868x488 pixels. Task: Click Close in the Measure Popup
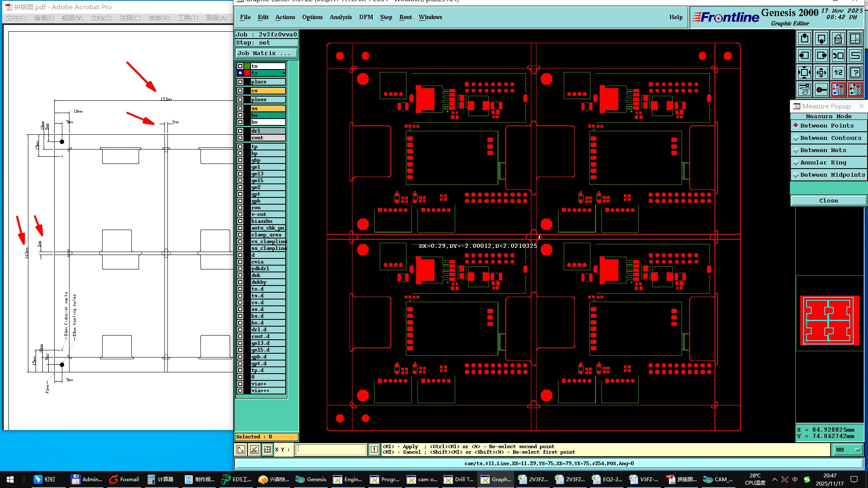pos(828,201)
